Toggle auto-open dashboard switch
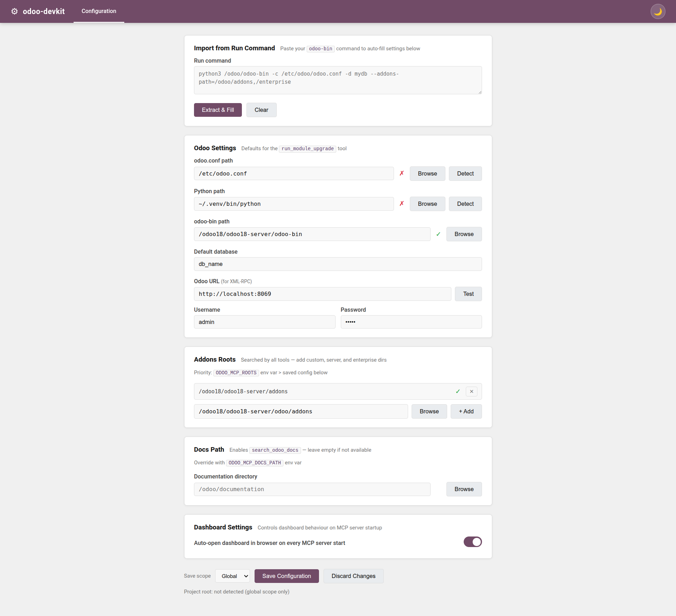This screenshot has height=616, width=676. (x=472, y=542)
